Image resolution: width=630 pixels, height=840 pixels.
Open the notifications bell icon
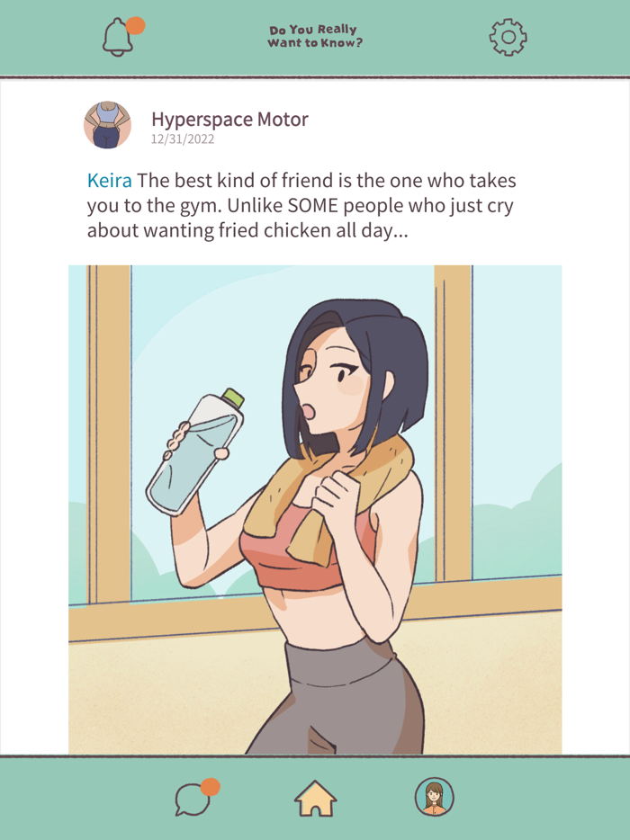pyautogui.click(x=117, y=37)
